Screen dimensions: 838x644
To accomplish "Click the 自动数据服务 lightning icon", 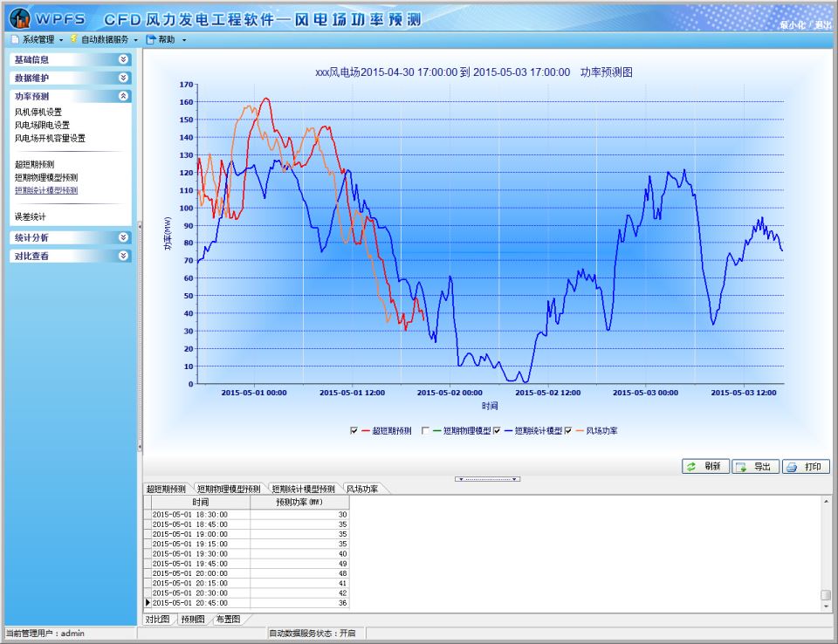I will click(x=73, y=39).
